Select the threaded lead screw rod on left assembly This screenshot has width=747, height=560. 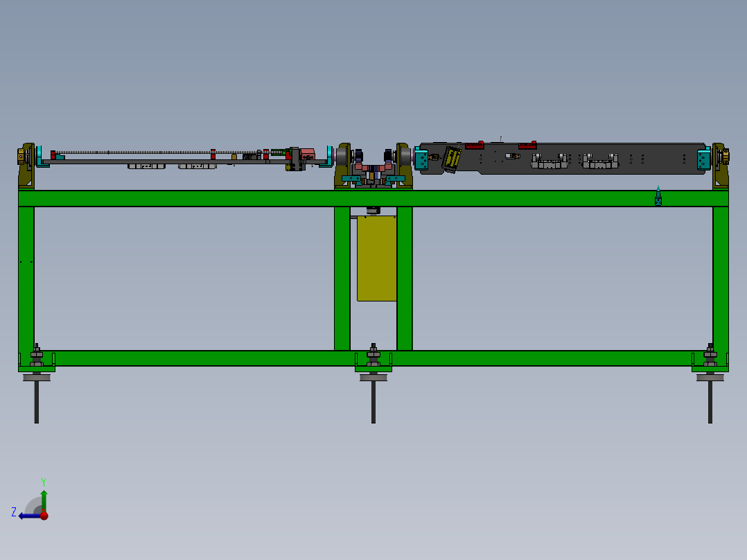point(162,152)
